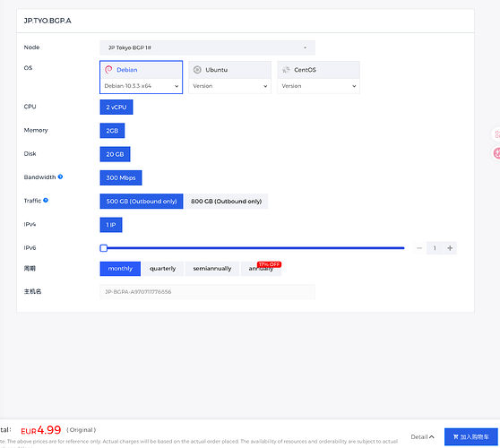500x448 pixels.
Task: Click the IPv4 field label
Action: pos(30,224)
